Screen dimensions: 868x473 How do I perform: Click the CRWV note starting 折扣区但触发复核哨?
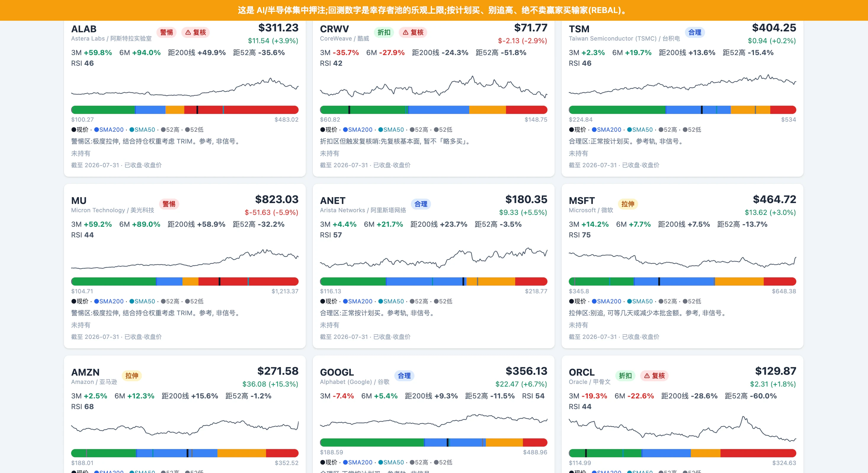point(396,141)
